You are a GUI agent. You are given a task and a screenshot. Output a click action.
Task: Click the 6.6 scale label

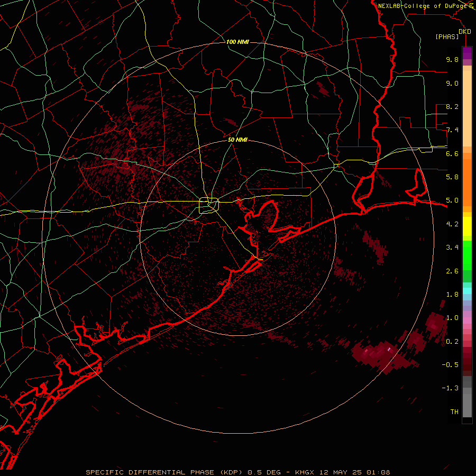coord(452,153)
